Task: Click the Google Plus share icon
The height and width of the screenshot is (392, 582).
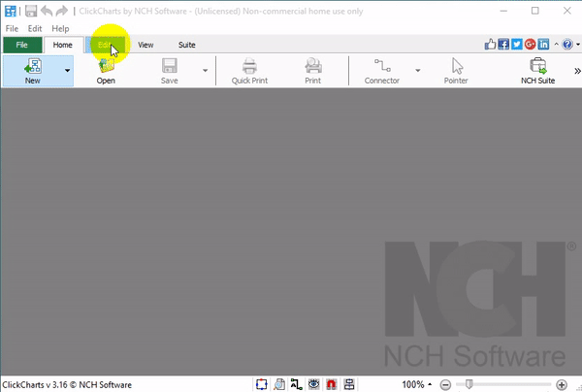Action: click(530, 45)
